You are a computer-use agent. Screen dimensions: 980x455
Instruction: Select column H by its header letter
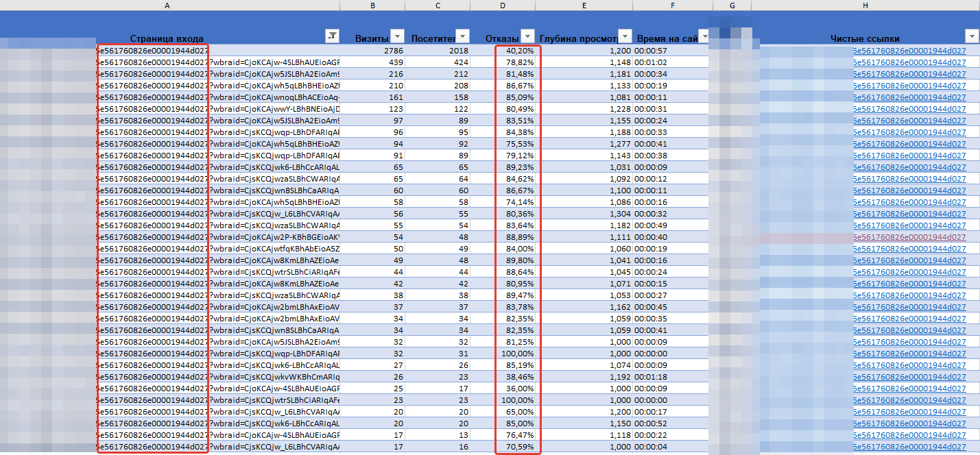click(x=865, y=5)
